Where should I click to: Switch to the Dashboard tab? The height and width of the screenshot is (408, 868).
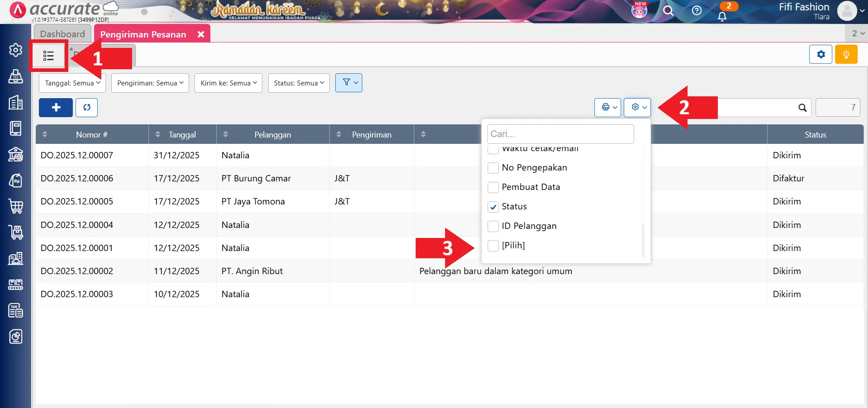[62, 34]
